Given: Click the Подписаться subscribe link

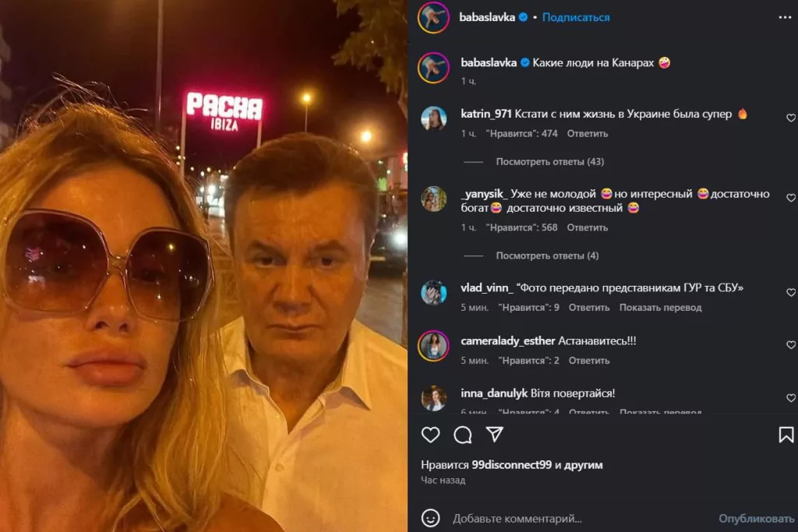Looking at the screenshot, I should [x=575, y=16].
